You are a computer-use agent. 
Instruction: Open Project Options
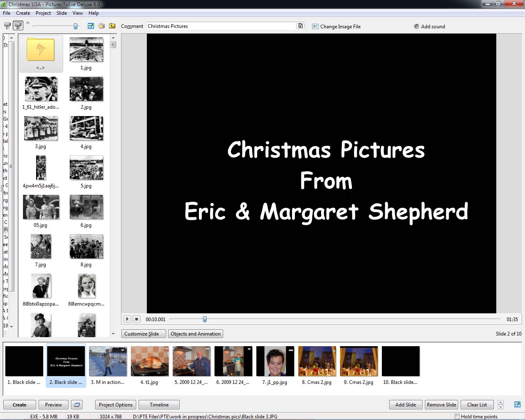click(116, 404)
